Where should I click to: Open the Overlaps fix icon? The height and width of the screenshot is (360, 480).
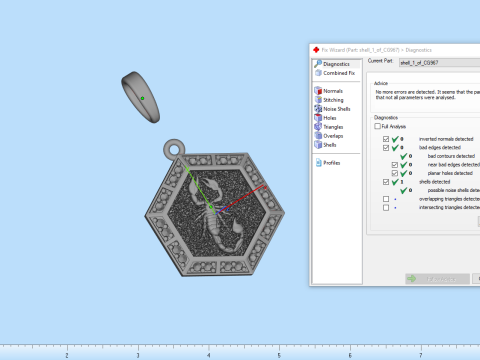click(x=318, y=136)
